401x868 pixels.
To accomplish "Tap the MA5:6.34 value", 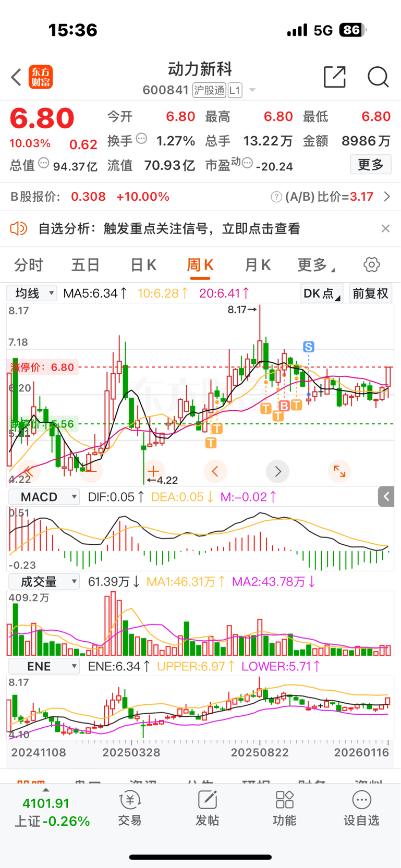I will [x=95, y=293].
